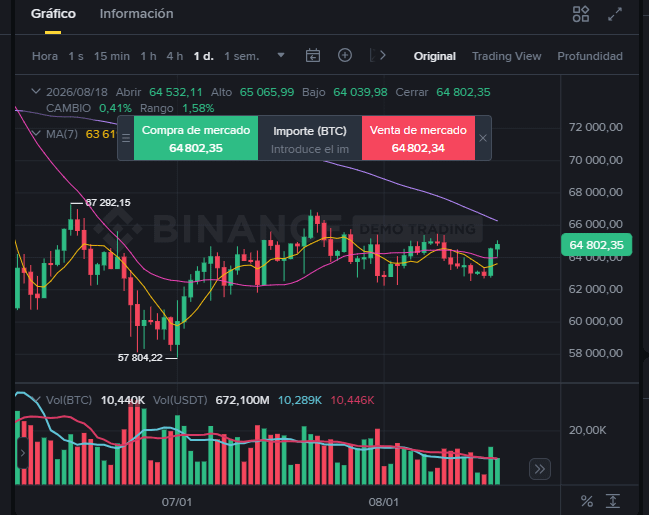Grab the order panel drag handle
The image size is (649, 515).
pyautogui.click(x=126, y=138)
